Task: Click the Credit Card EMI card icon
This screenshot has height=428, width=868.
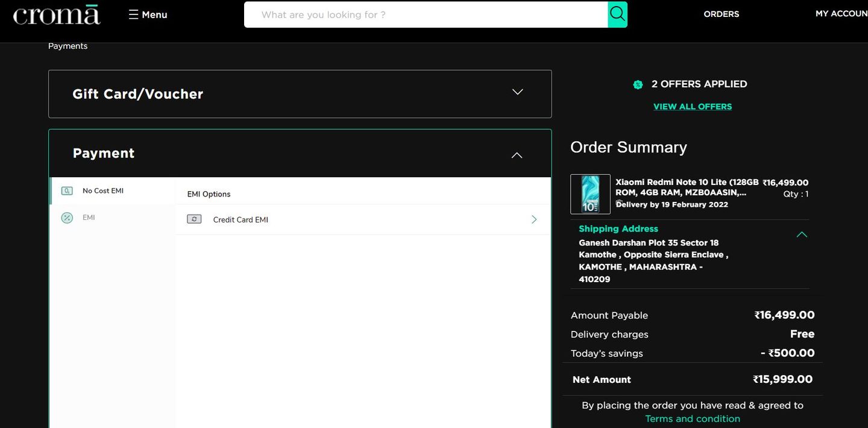Action: [194, 219]
